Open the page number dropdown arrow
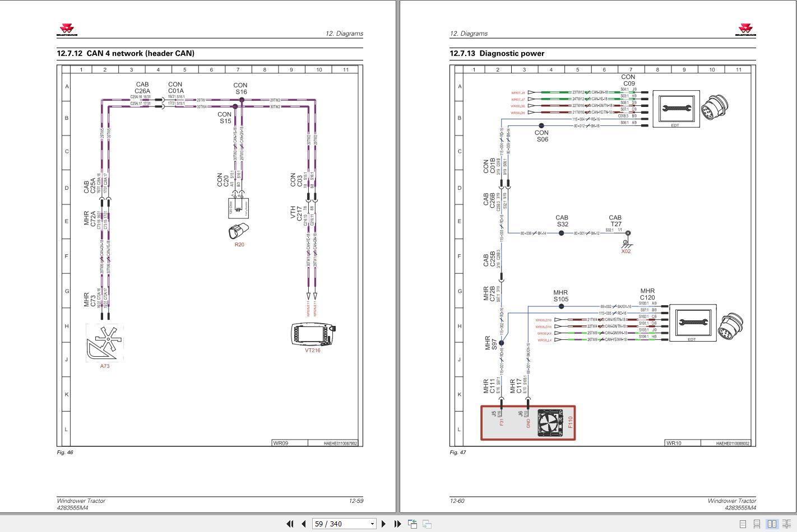 pos(372,524)
